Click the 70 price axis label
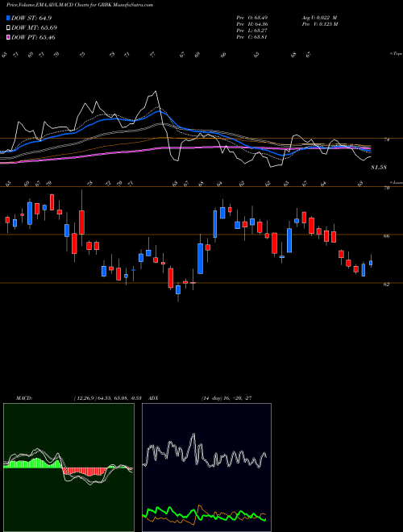This screenshot has width=403, height=532. [386, 188]
